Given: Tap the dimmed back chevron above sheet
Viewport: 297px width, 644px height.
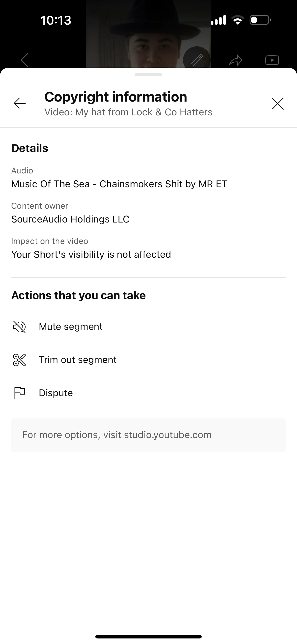Looking at the screenshot, I should coord(24,60).
